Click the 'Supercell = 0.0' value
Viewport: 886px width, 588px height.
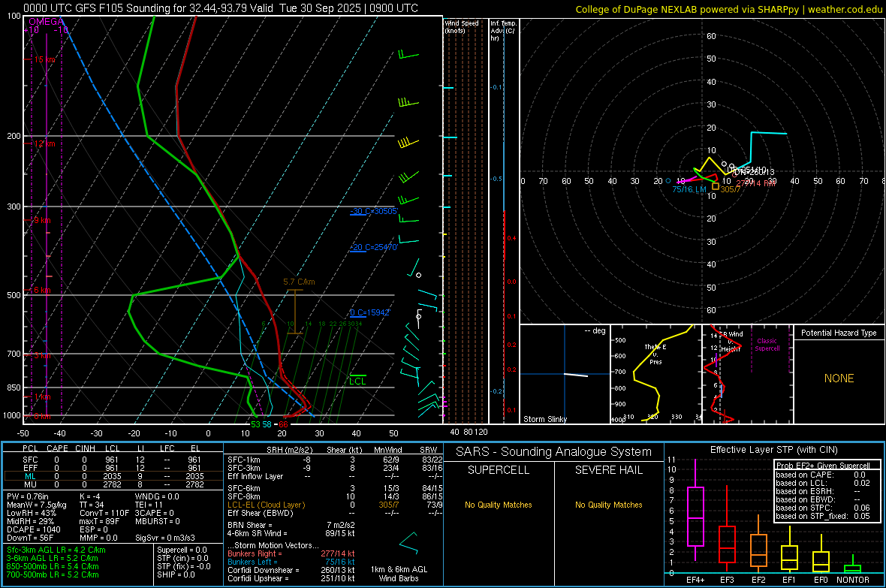pos(182,550)
